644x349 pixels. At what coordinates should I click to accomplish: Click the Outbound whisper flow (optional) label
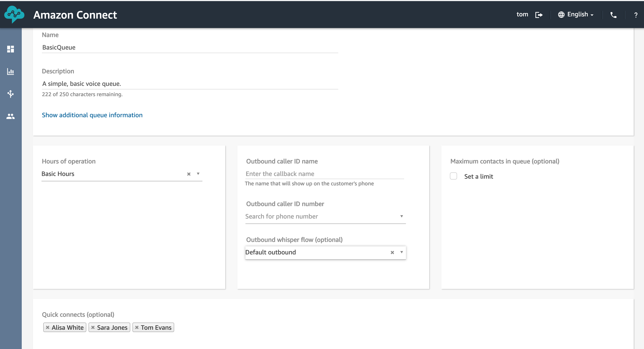tap(294, 240)
